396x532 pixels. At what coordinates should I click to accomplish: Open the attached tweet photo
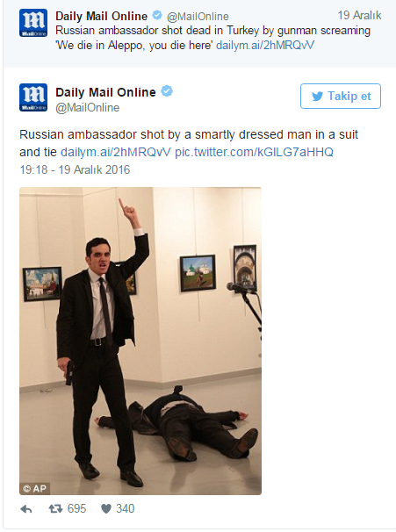click(140, 341)
